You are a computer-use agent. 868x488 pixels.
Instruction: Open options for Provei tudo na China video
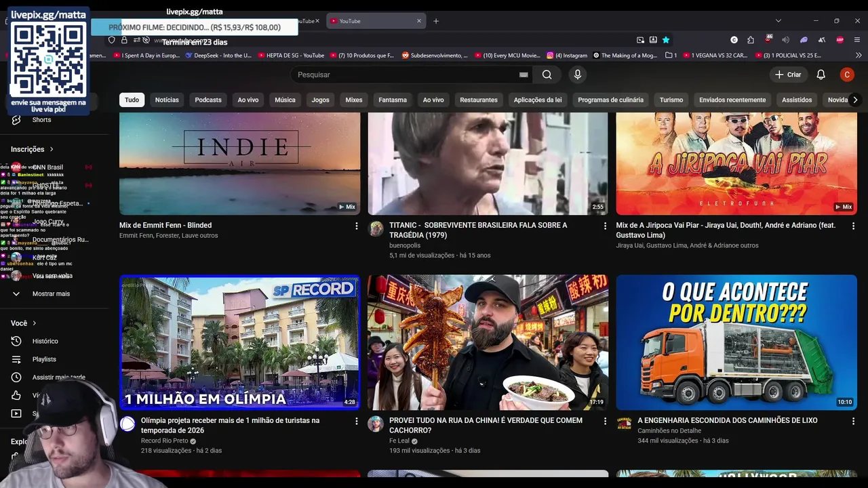(x=605, y=421)
